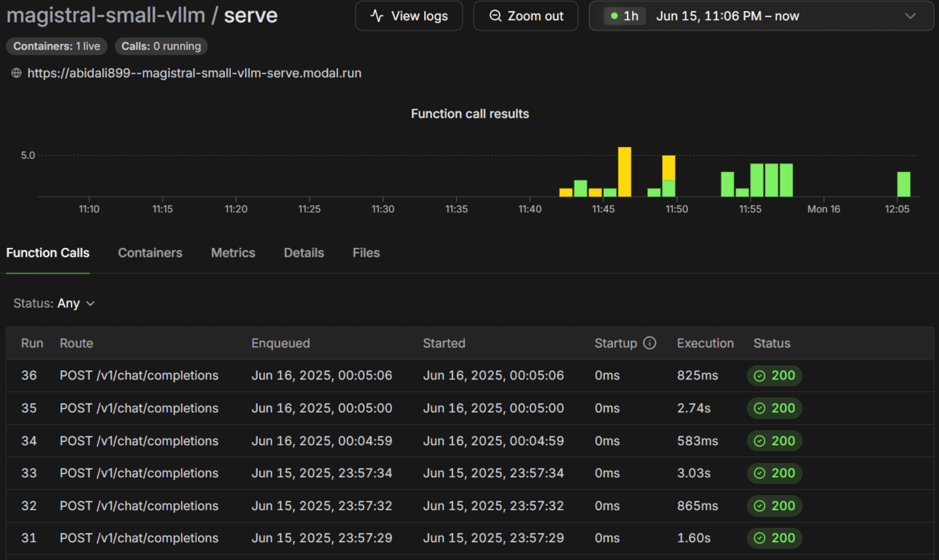Viewport: 939px width, 560px height.
Task: Click the 200 status badge for run 33
Action: tap(774, 473)
